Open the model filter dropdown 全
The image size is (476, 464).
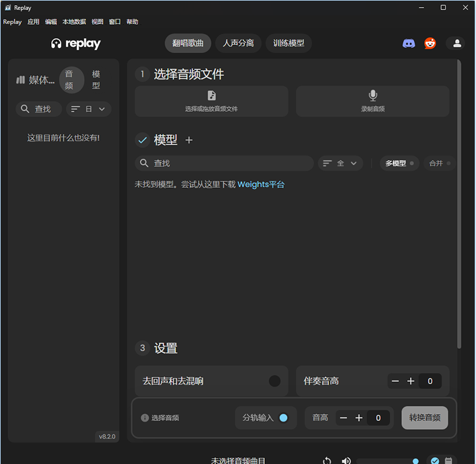[x=340, y=163]
